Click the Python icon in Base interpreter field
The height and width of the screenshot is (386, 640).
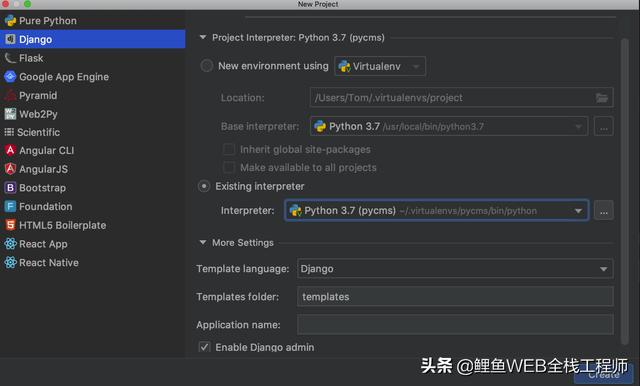coord(320,126)
